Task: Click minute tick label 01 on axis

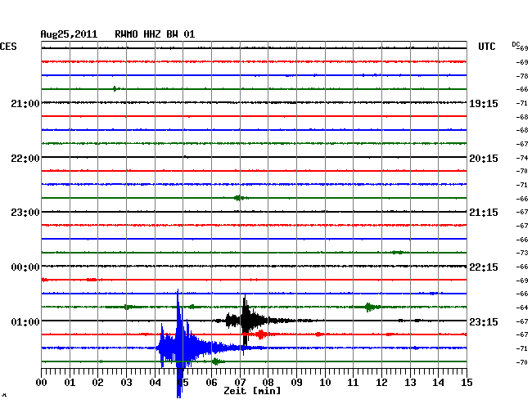Action: point(70,382)
